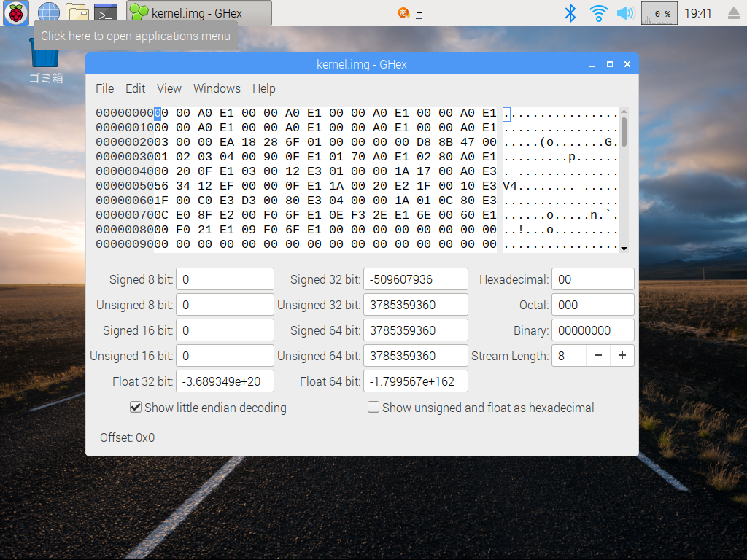The image size is (747, 560).
Task: Open the Raspberry Pi applications menu
Action: (15, 13)
